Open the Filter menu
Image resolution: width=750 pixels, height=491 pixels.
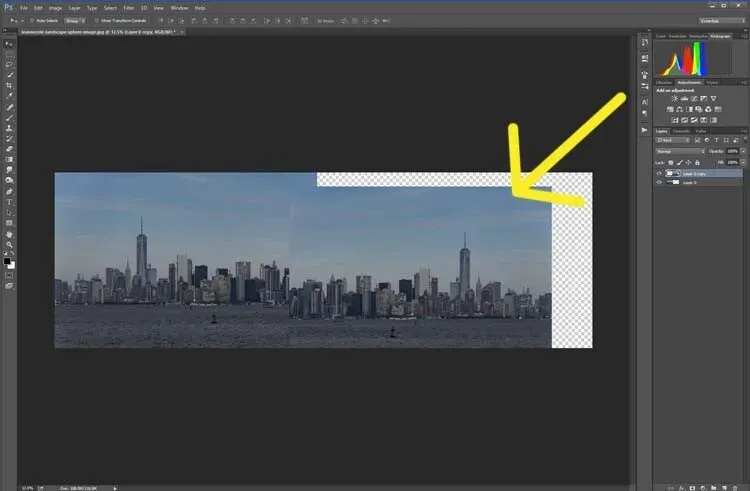tap(129, 7)
